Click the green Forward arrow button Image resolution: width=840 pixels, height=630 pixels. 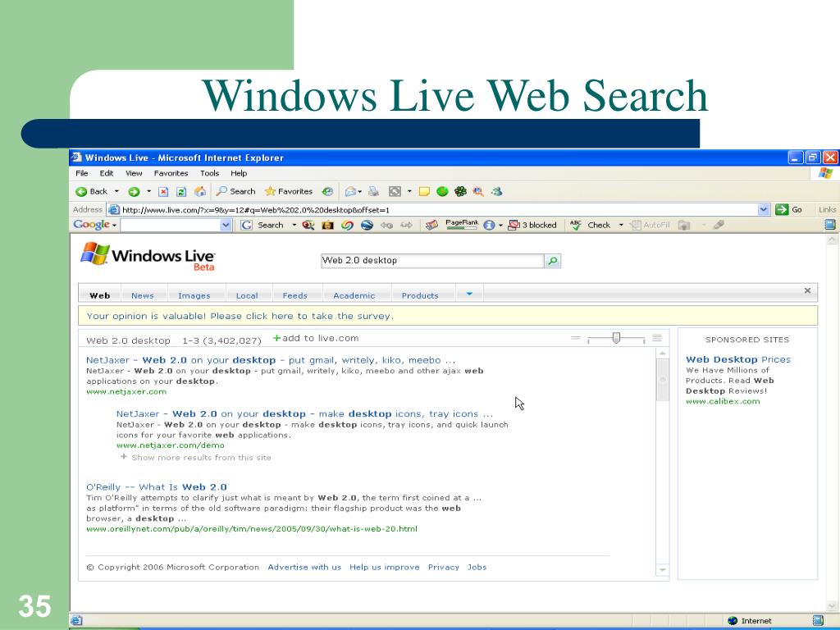coord(134,191)
